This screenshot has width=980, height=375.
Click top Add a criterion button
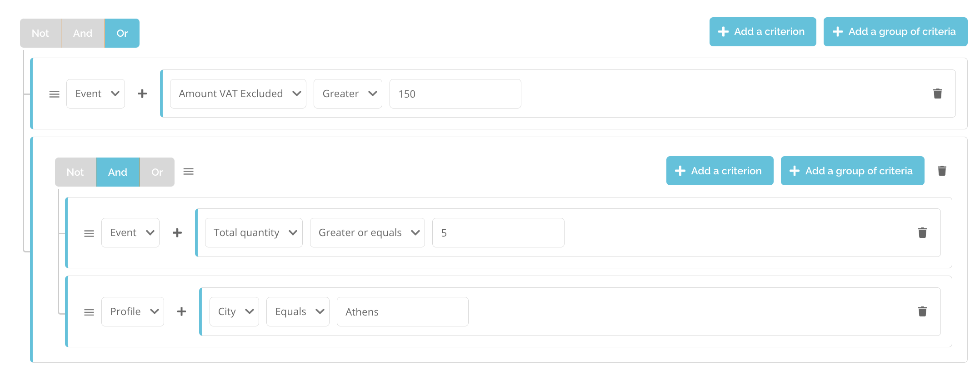[763, 32]
